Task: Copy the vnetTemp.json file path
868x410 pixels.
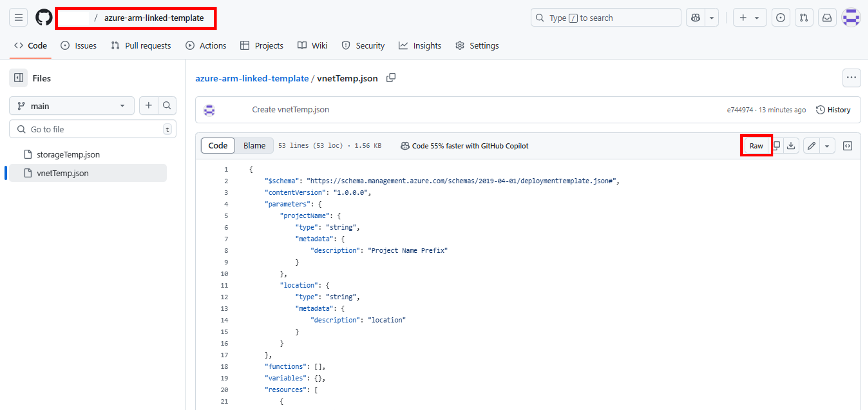Action: coord(391,78)
